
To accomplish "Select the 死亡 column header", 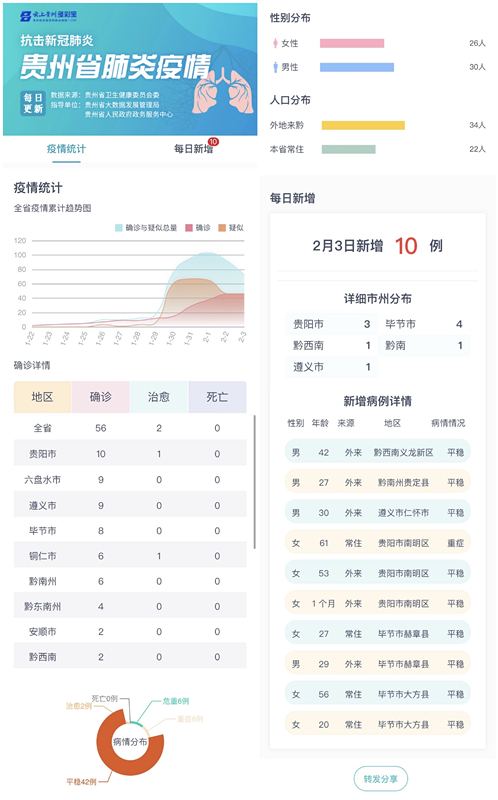I will (x=217, y=397).
